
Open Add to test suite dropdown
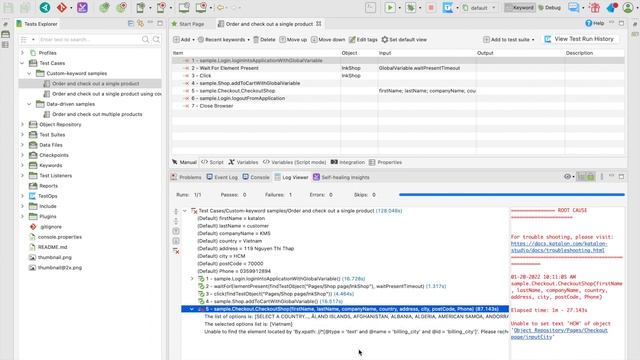point(533,40)
